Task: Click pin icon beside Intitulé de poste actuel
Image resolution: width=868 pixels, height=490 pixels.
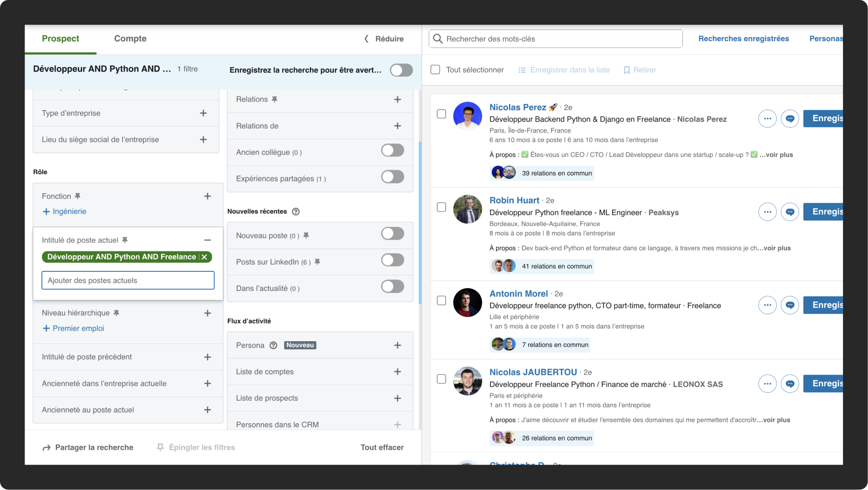Action: (x=125, y=240)
